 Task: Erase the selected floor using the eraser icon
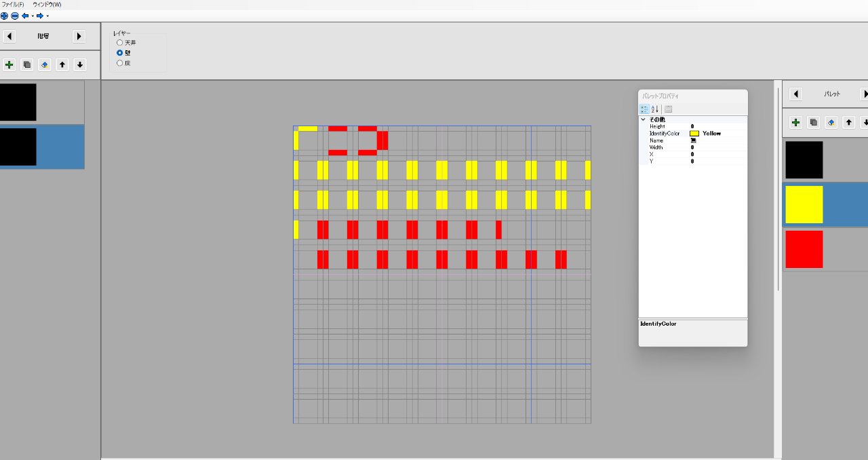pyautogui.click(x=45, y=65)
